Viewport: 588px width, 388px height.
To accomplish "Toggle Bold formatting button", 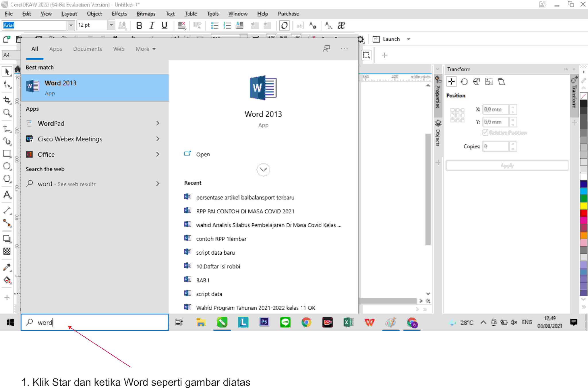I will (139, 26).
